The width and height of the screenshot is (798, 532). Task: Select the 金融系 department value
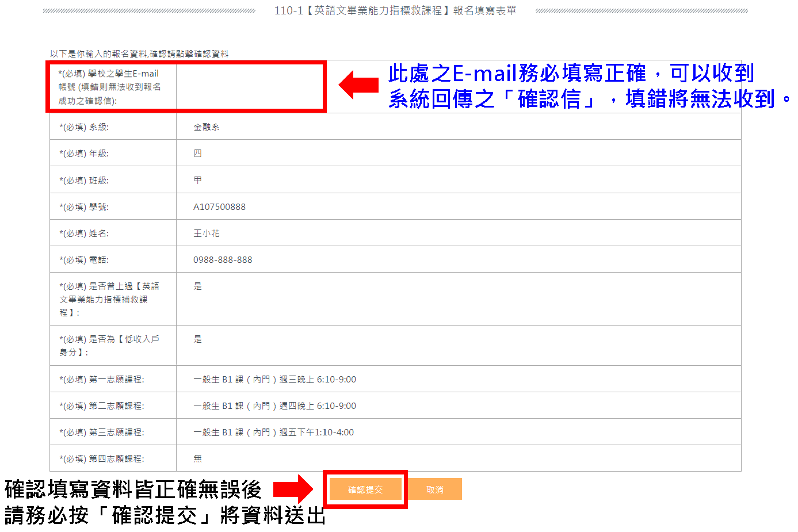click(x=206, y=127)
